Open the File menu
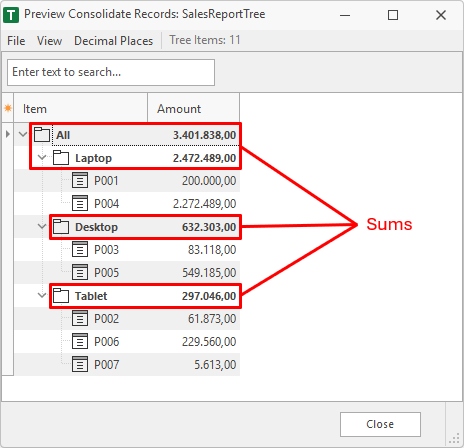Screen dimensions: 464x448 (16, 41)
